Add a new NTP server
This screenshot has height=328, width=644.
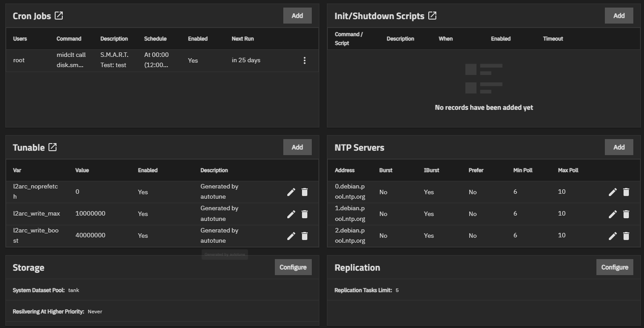point(619,147)
